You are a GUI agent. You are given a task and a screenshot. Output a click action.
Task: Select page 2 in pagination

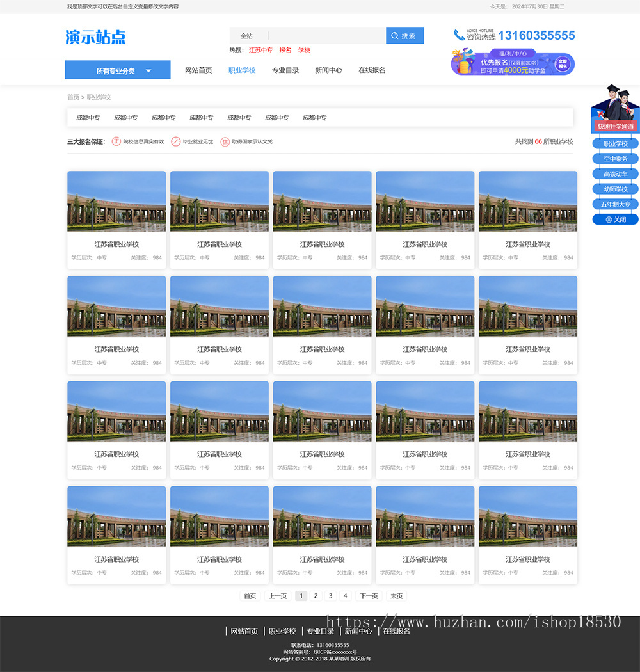coord(316,596)
